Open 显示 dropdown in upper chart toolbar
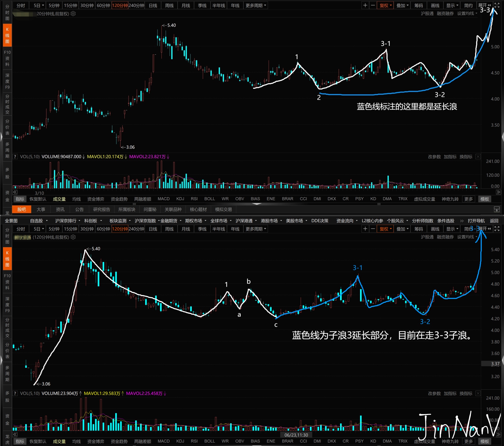Screen dimensions: 504x446 [x=452, y=5]
